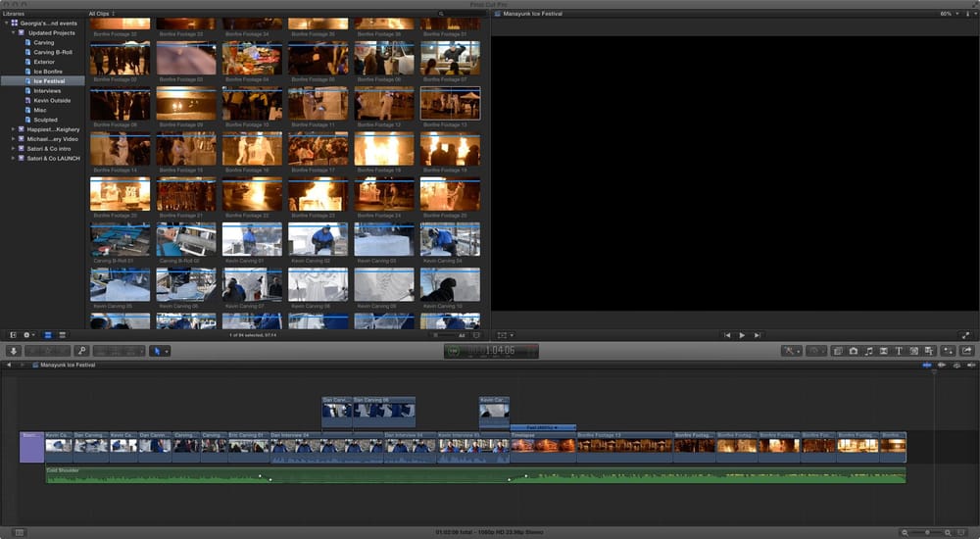
Task: Adjust the timeline zoom slider
Action: tap(927, 532)
